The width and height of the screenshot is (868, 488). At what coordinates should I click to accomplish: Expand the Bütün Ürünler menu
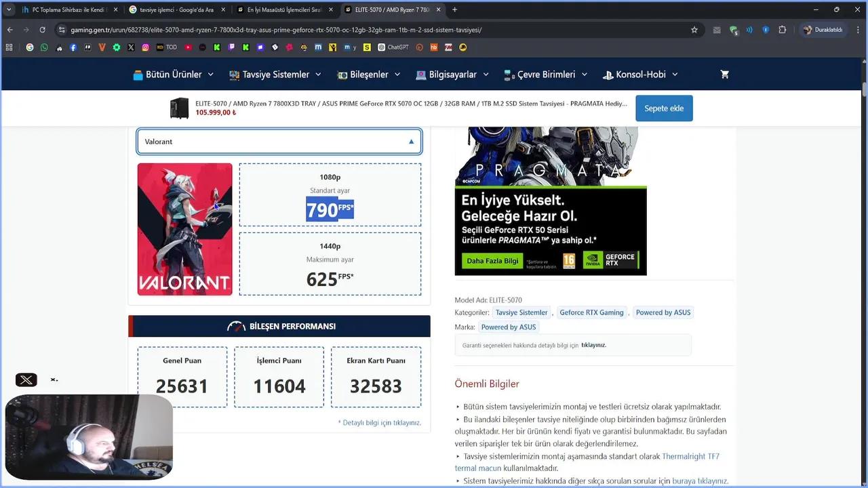174,75
